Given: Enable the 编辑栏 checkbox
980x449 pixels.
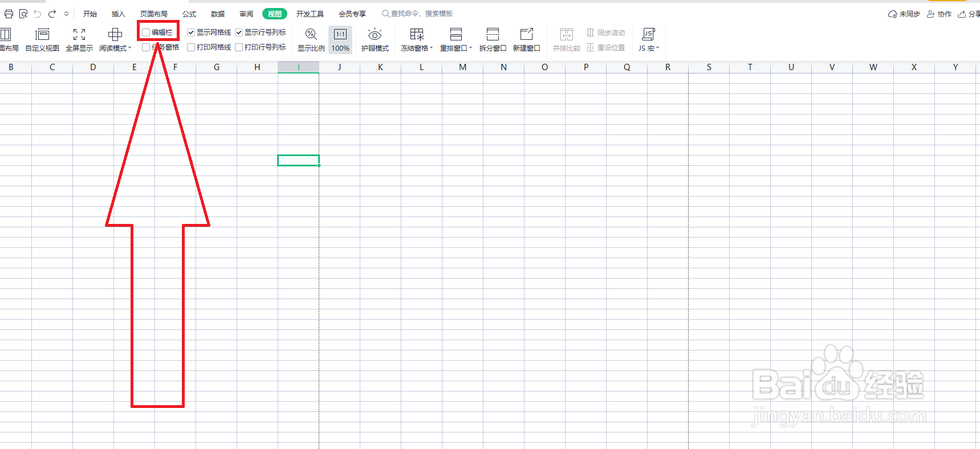Looking at the screenshot, I should [x=146, y=32].
